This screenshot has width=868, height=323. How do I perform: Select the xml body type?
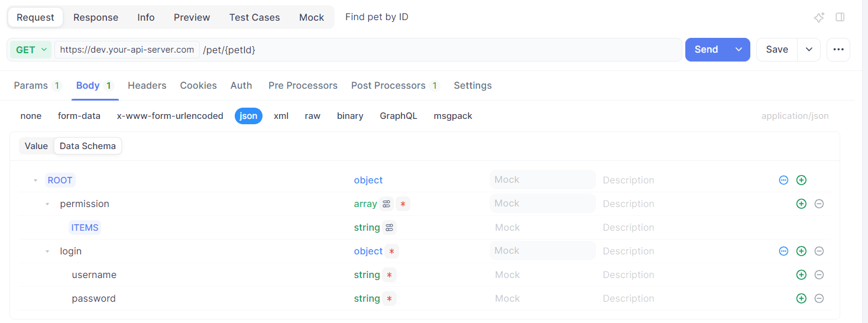click(281, 116)
